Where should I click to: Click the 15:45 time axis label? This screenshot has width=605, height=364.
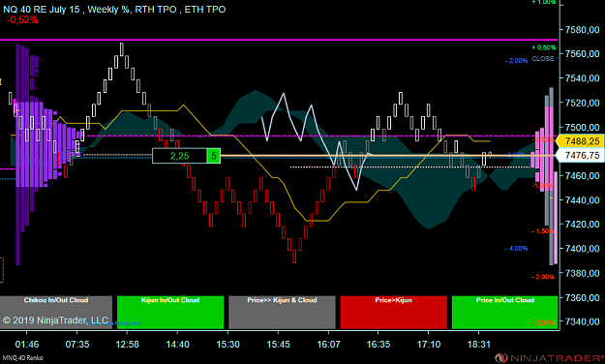click(x=278, y=345)
